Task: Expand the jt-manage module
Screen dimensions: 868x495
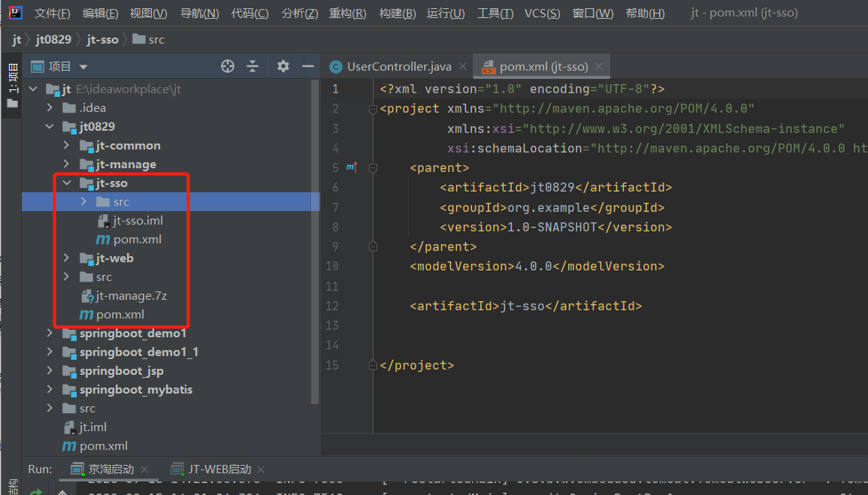Action: [x=66, y=164]
